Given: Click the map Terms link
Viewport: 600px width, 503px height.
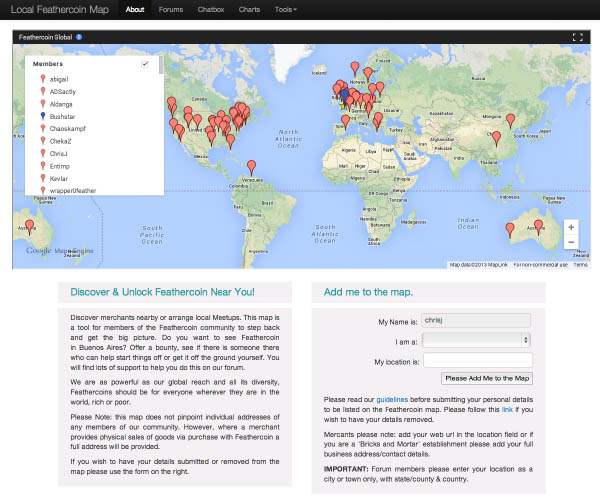Looking at the screenshot, I should pyautogui.click(x=580, y=265).
